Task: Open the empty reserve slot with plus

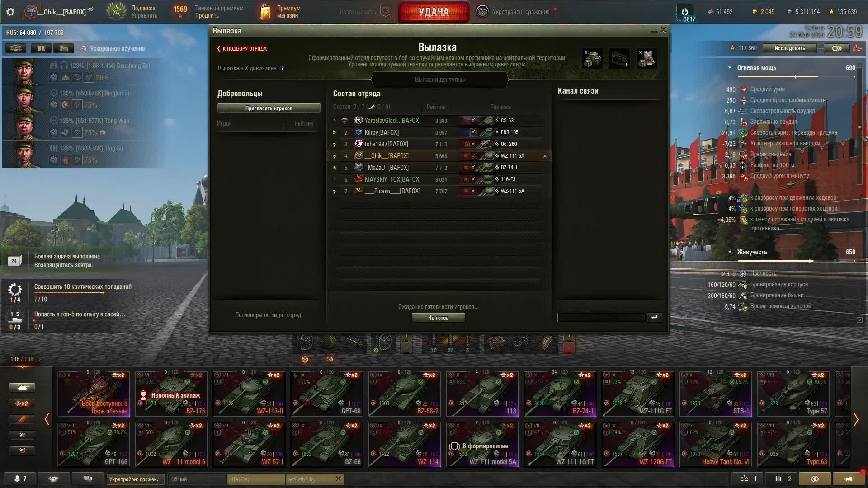Action: pos(619,59)
